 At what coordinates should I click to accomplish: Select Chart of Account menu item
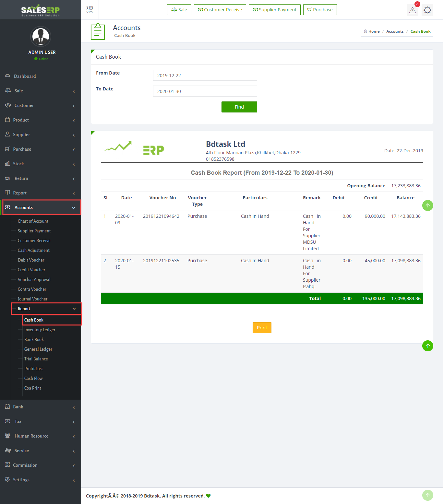pos(33,221)
